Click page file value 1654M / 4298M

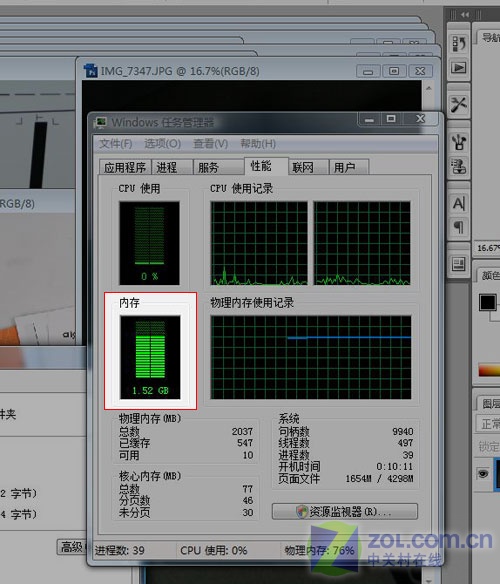click(x=379, y=478)
